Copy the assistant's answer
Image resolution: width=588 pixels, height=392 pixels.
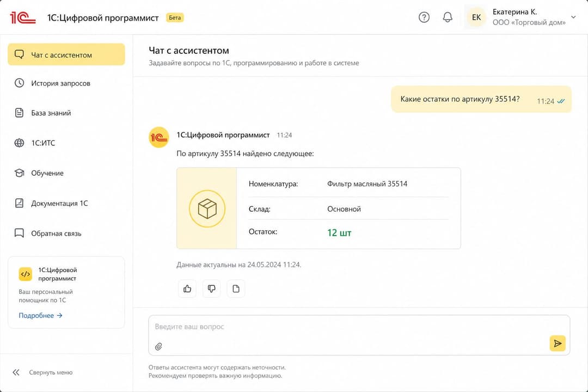236,289
